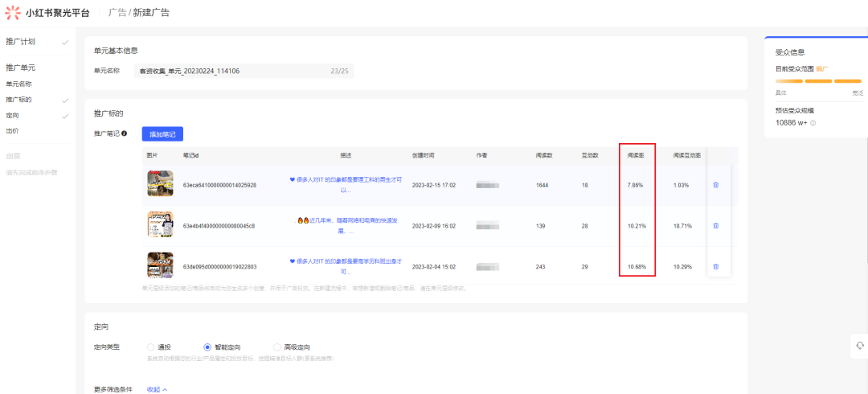Click read rate 10.21%
The height and width of the screenshot is (394, 868).
click(637, 225)
